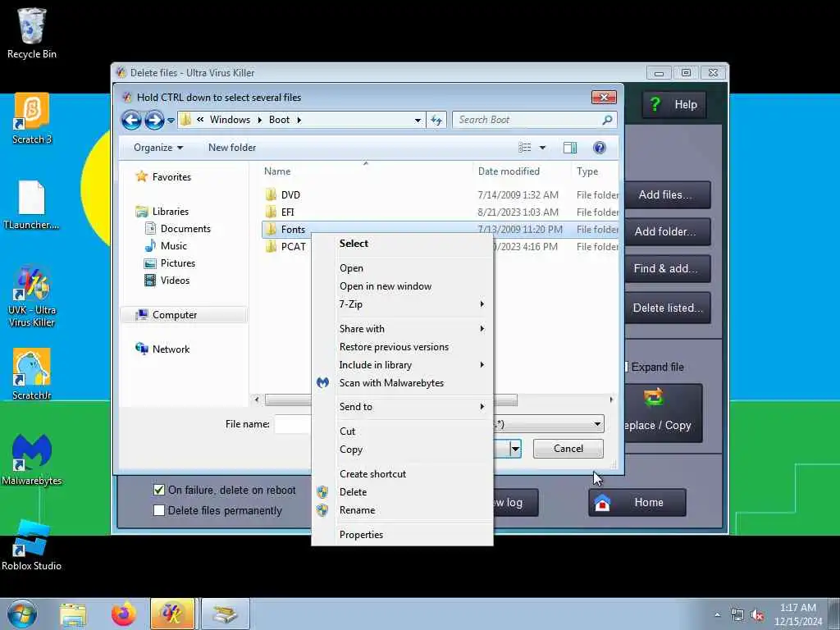The height and width of the screenshot is (630, 840).
Task: Click the search magnifier in Search Boot
Action: (x=607, y=120)
